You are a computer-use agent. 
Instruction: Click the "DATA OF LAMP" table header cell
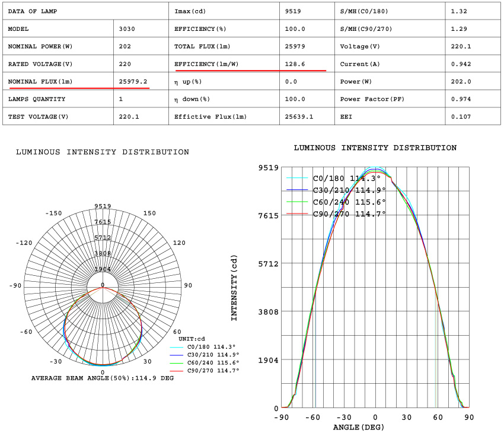tap(85, 11)
